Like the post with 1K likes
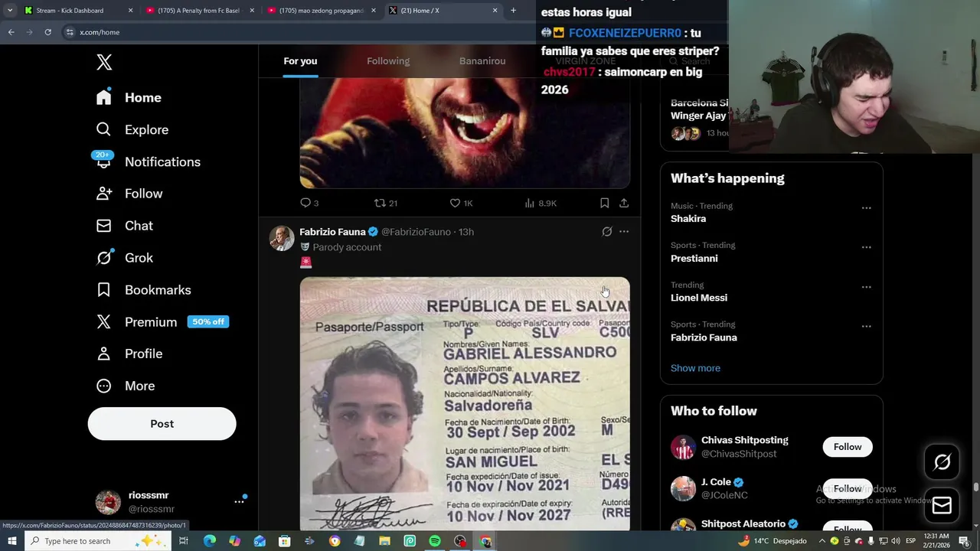980x551 pixels. [x=461, y=203]
